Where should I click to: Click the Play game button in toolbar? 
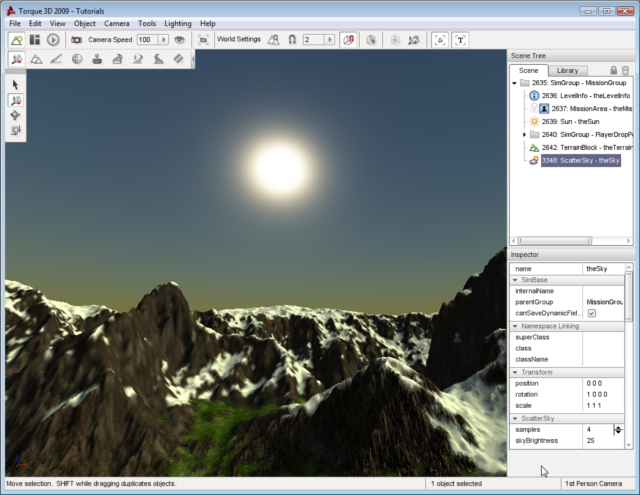pos(53,39)
